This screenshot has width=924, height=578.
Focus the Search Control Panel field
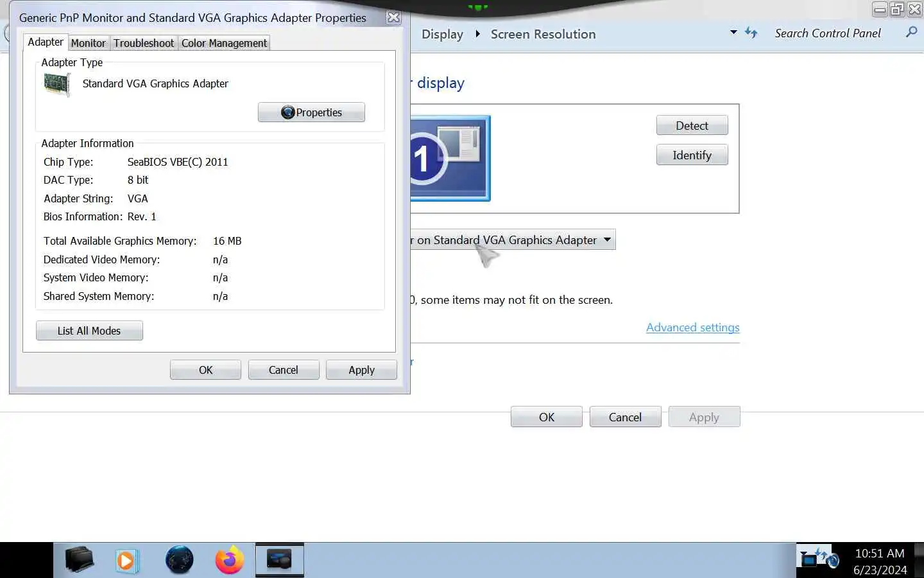[x=828, y=33]
